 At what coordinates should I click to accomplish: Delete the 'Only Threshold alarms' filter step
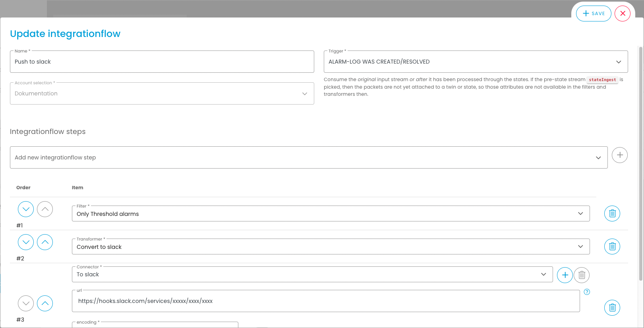click(612, 213)
